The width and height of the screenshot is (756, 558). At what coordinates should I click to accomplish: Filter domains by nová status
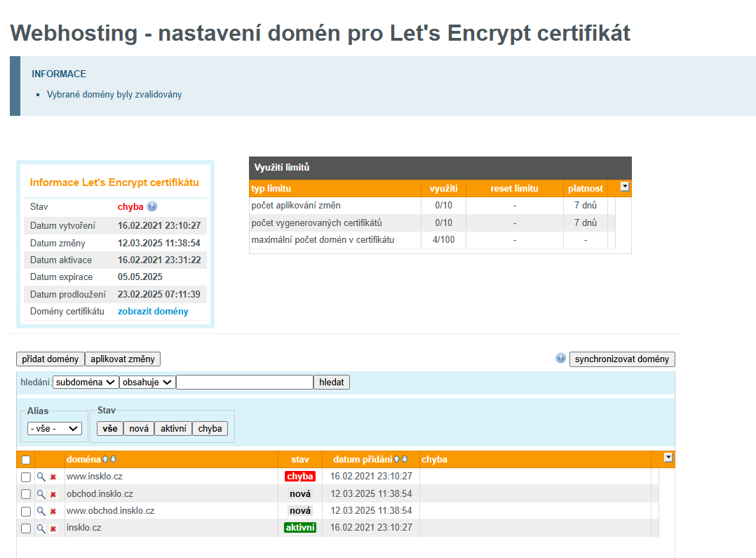(x=139, y=428)
